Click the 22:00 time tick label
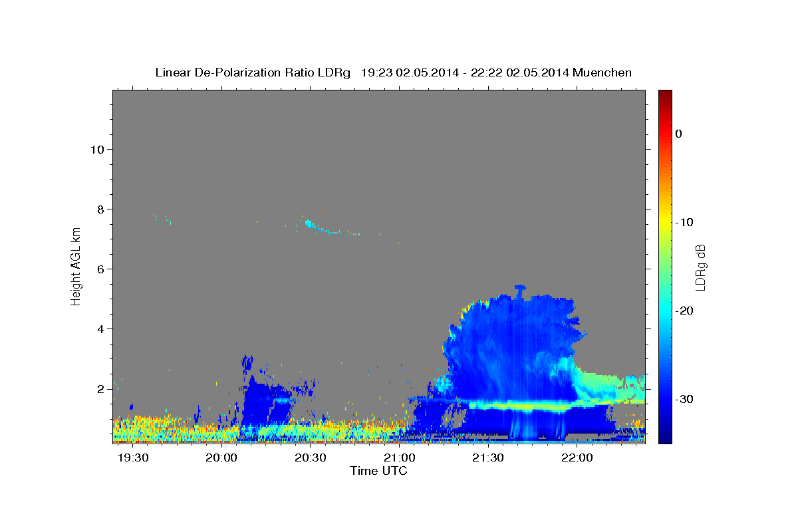This screenshot has height=532, width=798. [577, 458]
